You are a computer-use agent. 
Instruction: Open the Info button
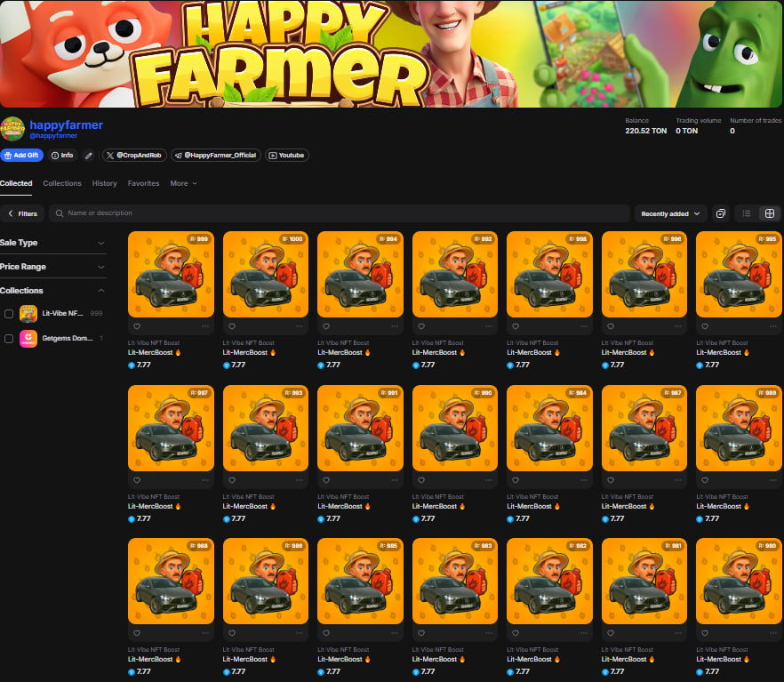click(x=62, y=156)
